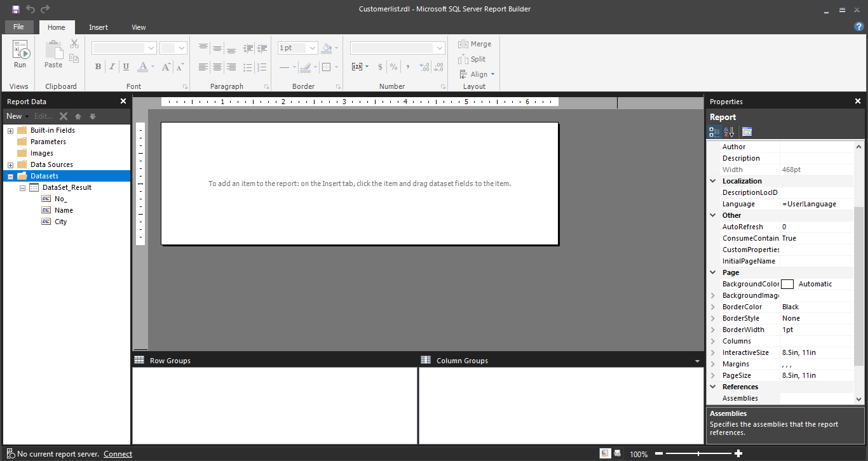Toggle categorized view in the Properties panel
Viewport: 868px width, 461px height.
[x=714, y=131]
